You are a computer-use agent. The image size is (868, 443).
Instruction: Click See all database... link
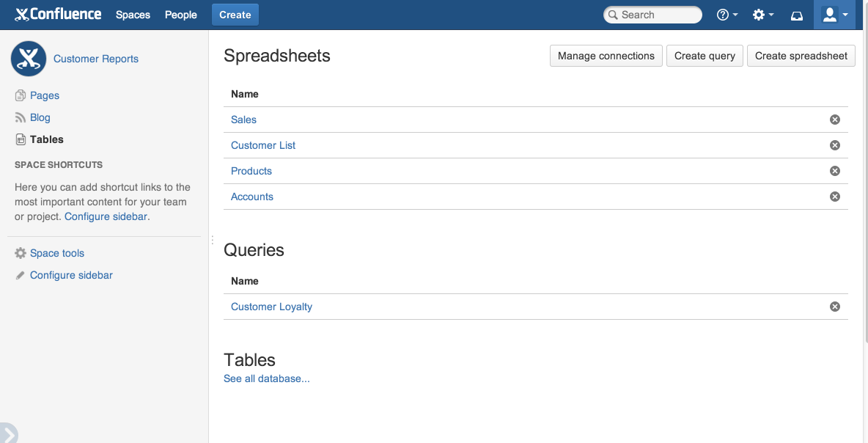click(x=266, y=378)
